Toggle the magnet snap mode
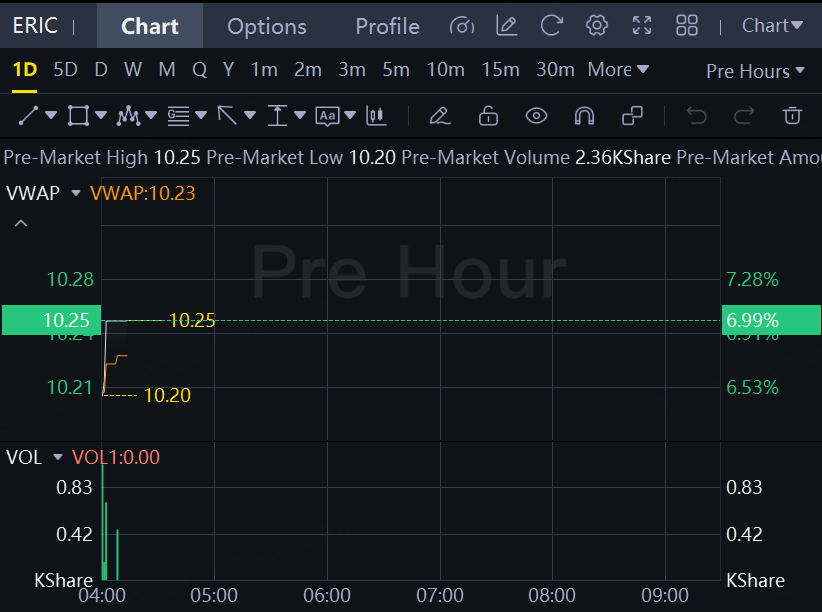 [x=584, y=116]
